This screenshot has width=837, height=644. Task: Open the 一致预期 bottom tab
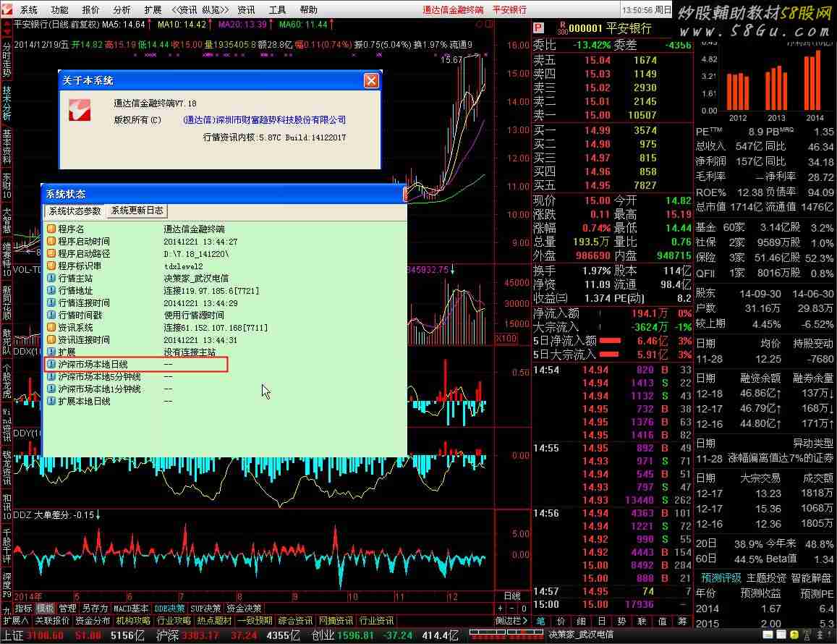255,621
